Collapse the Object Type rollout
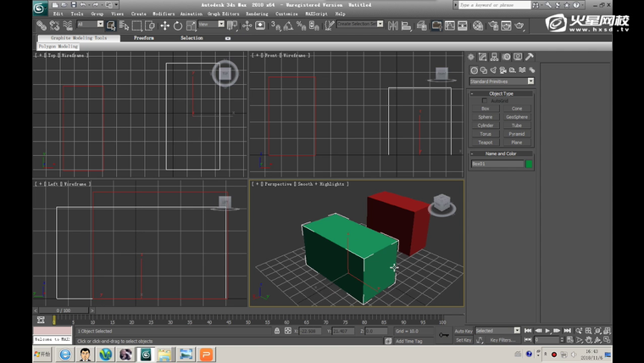Image resolution: width=644 pixels, height=363 pixels. [502, 93]
